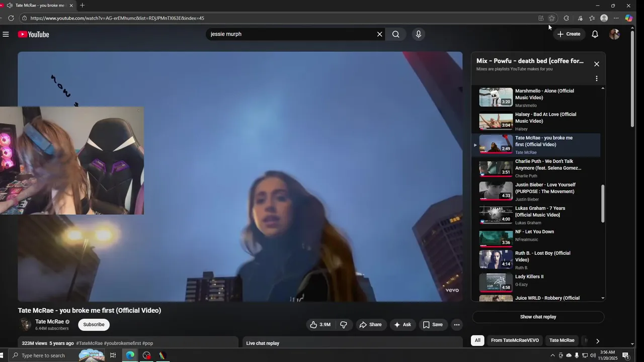Play Charlie Puth - We Don't Talk Anymore
The width and height of the screenshot is (644, 362).
tap(536, 168)
